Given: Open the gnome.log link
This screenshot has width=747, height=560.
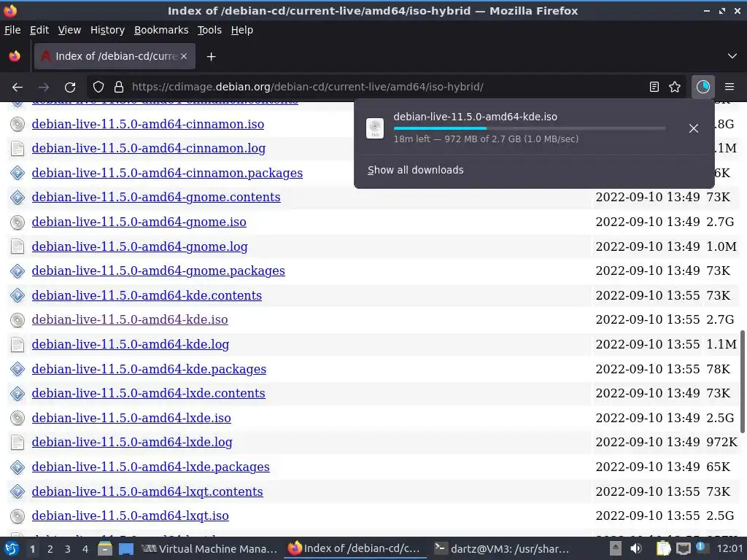Looking at the screenshot, I should tap(139, 246).
